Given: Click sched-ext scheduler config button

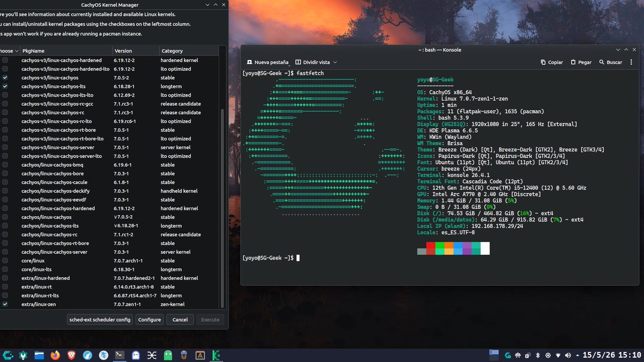Looking at the screenshot, I should click(x=100, y=320).
